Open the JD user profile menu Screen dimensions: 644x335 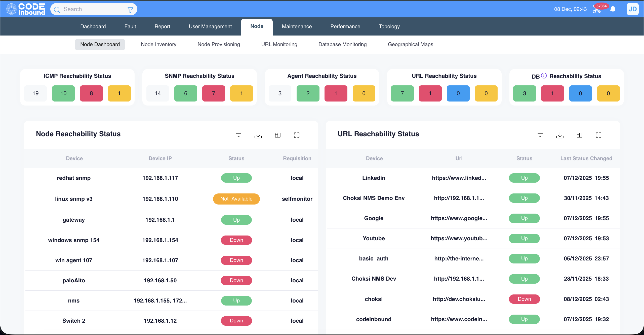pyautogui.click(x=632, y=9)
